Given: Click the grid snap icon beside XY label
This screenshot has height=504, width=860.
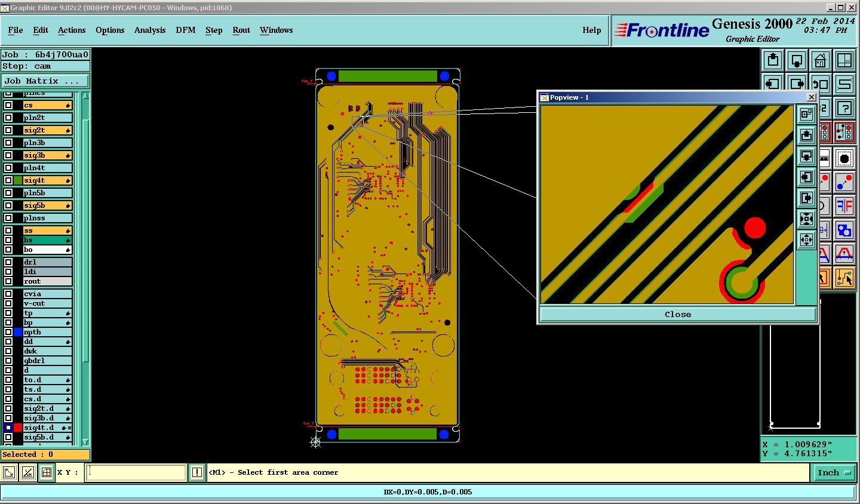Looking at the screenshot, I should point(47,472).
